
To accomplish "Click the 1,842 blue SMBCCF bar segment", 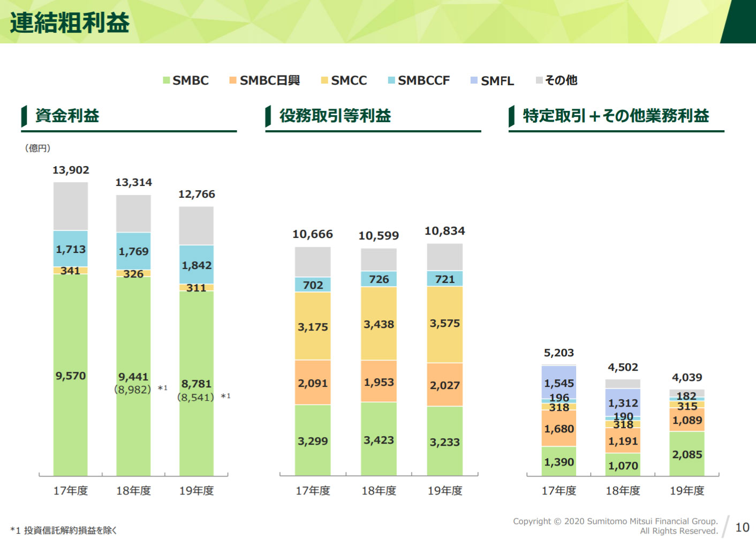I will click(196, 265).
